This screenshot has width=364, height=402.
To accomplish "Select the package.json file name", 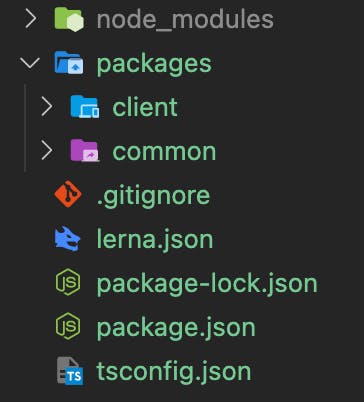I will (x=176, y=329).
